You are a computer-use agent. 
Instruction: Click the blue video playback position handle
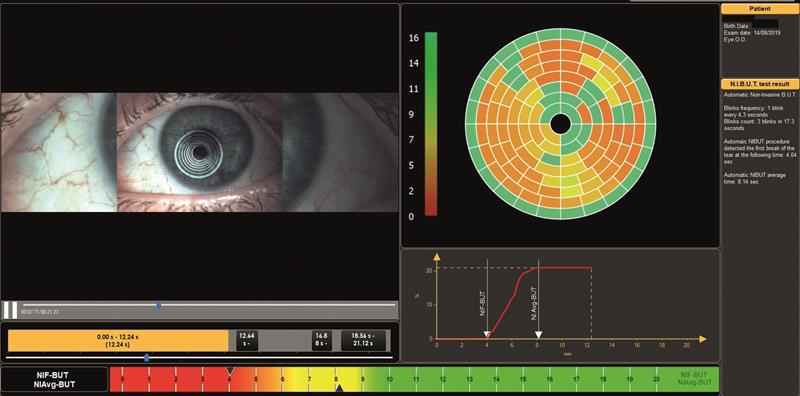(x=159, y=305)
